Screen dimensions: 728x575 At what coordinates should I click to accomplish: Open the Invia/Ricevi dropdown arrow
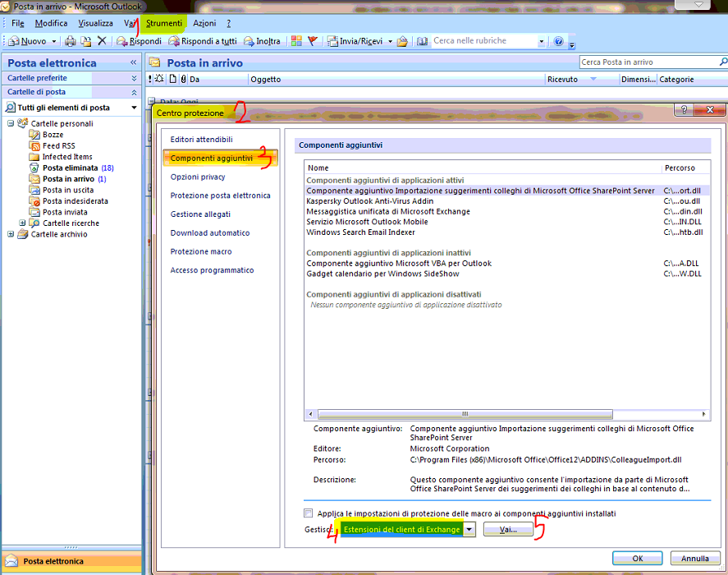390,41
